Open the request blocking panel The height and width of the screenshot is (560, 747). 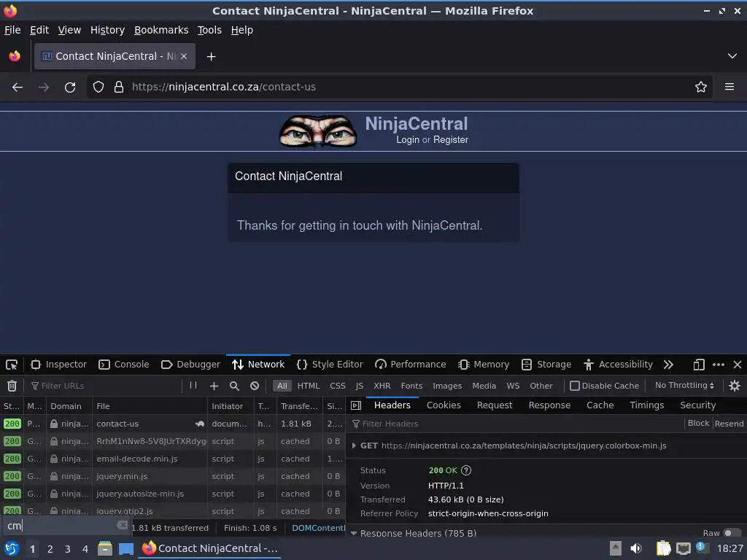point(255,386)
